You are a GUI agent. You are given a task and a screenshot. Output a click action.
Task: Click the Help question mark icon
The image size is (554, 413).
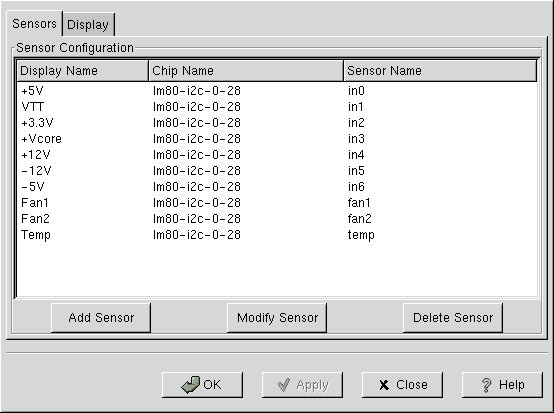487,385
